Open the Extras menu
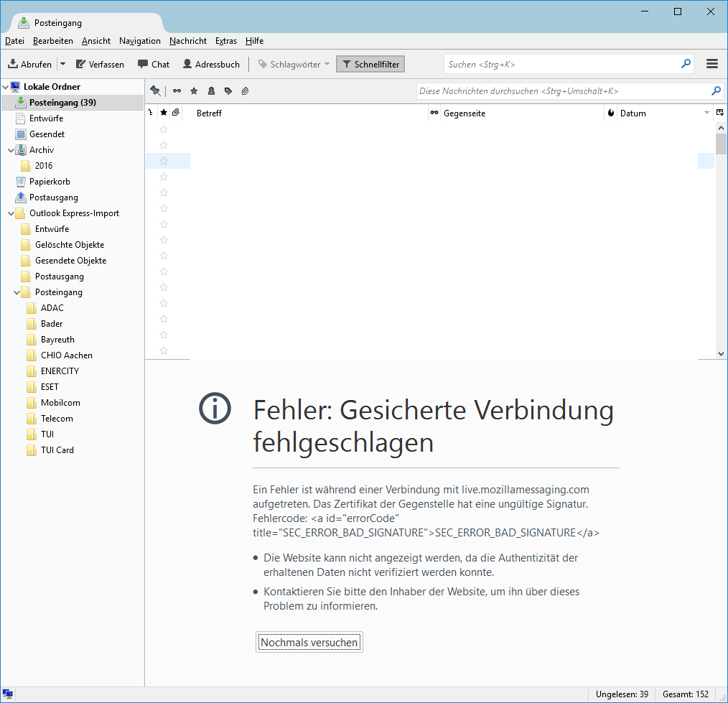 click(x=225, y=41)
